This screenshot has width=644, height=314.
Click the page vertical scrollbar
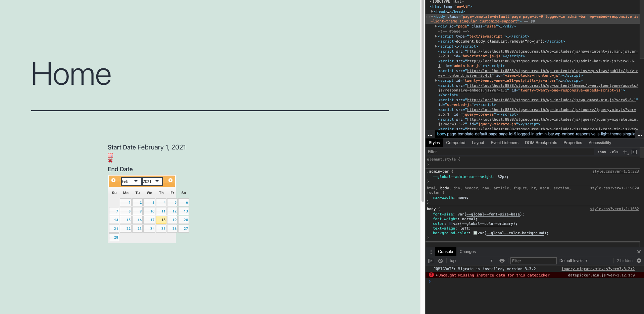(x=423, y=101)
